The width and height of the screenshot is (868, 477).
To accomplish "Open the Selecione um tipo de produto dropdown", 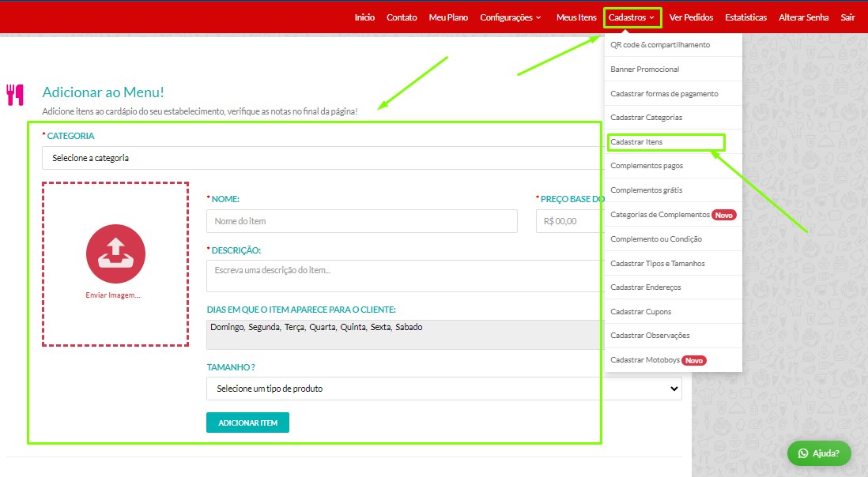I will [443, 389].
